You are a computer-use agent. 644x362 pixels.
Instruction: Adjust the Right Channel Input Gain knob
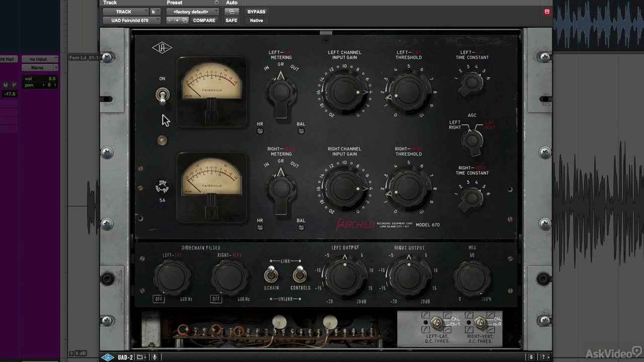[345, 189]
